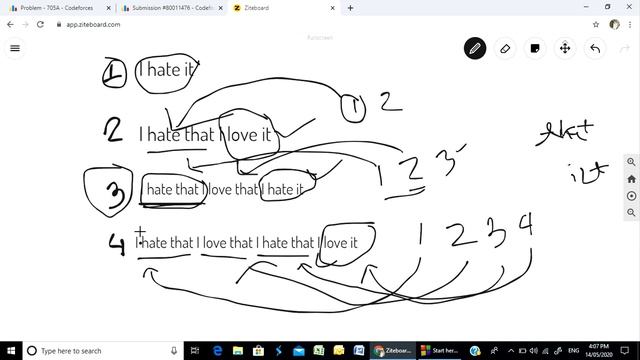Open the Chrome profile avatar
The height and width of the screenshot is (360, 640).
point(614,24)
